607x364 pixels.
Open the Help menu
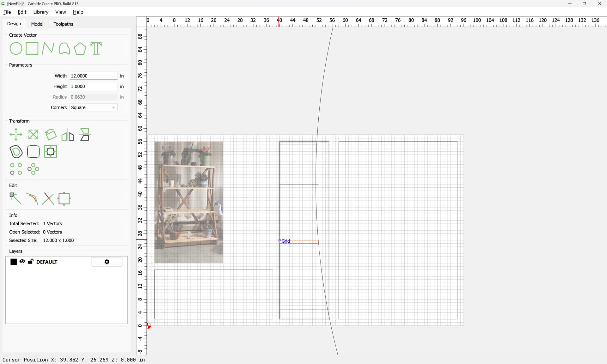(x=78, y=12)
